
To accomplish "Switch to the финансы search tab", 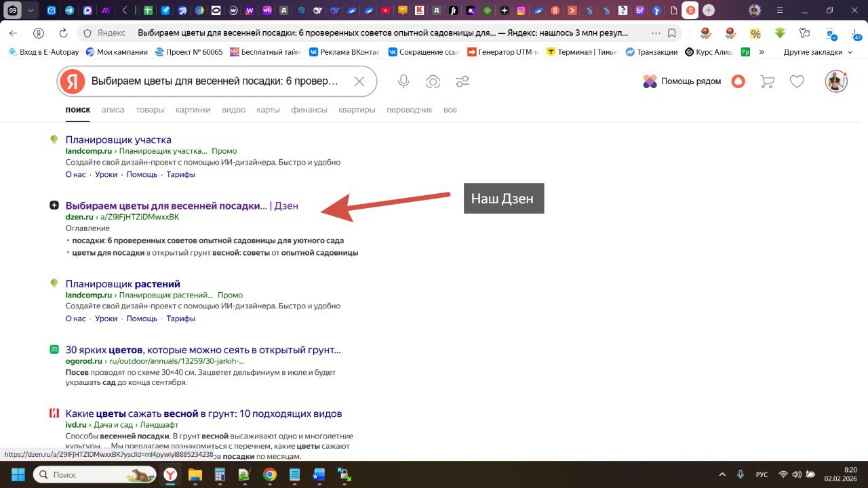I will 309,110.
